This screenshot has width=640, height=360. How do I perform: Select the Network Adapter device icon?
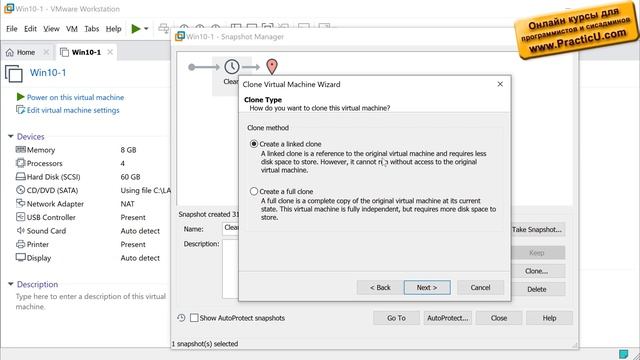(20, 203)
